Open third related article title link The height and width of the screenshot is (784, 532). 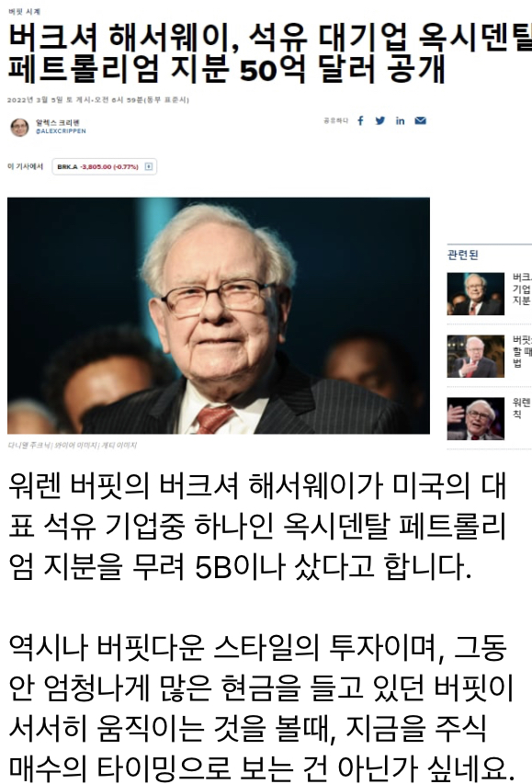click(x=522, y=407)
